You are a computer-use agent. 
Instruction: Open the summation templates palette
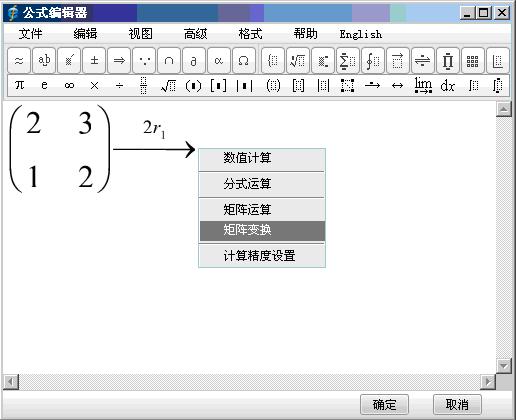point(347,61)
